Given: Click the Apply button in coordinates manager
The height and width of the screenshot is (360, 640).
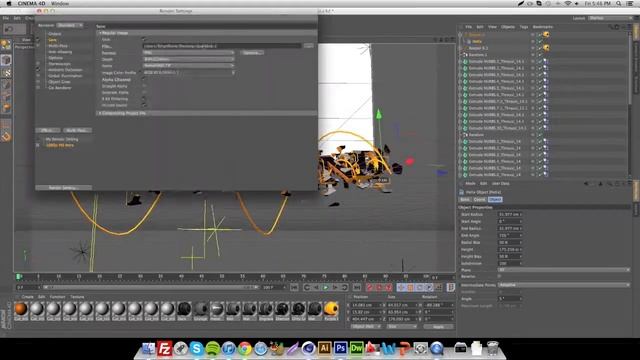Looking at the screenshot, I should click(438, 327).
